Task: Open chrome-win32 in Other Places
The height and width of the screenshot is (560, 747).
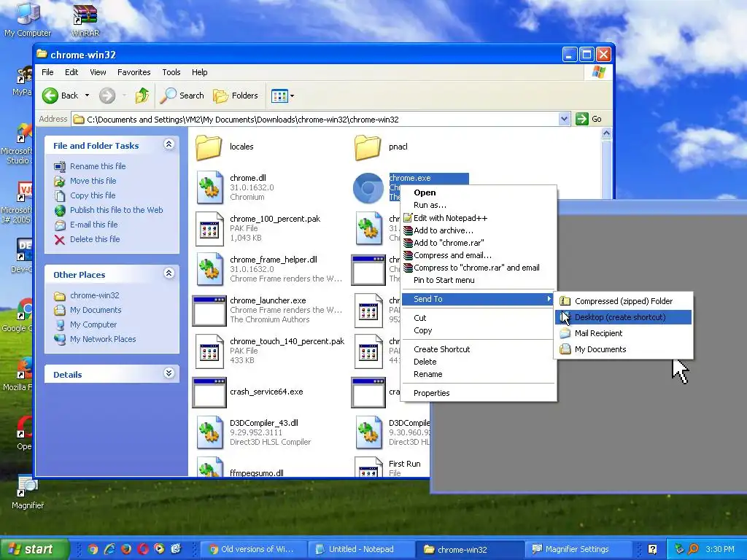Action: pyautogui.click(x=94, y=296)
